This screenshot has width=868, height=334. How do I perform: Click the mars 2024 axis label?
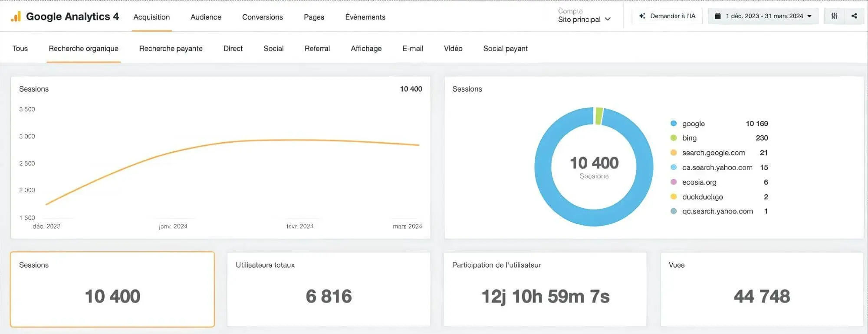click(407, 226)
